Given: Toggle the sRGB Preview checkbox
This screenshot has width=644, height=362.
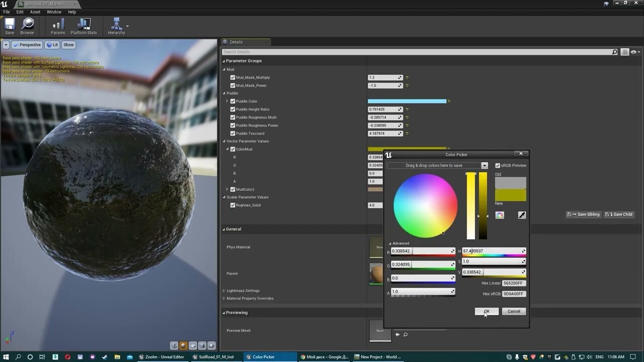Looking at the screenshot, I should [498, 165].
